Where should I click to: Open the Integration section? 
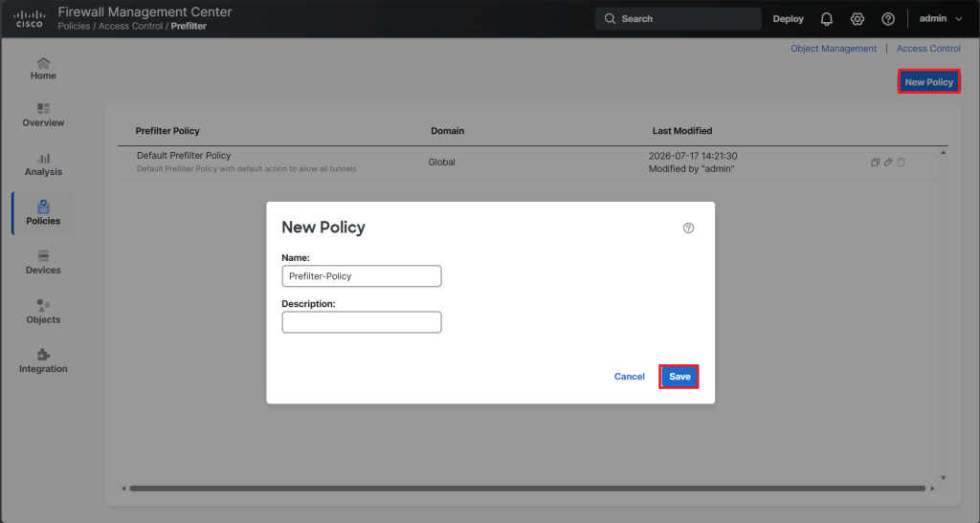click(43, 361)
